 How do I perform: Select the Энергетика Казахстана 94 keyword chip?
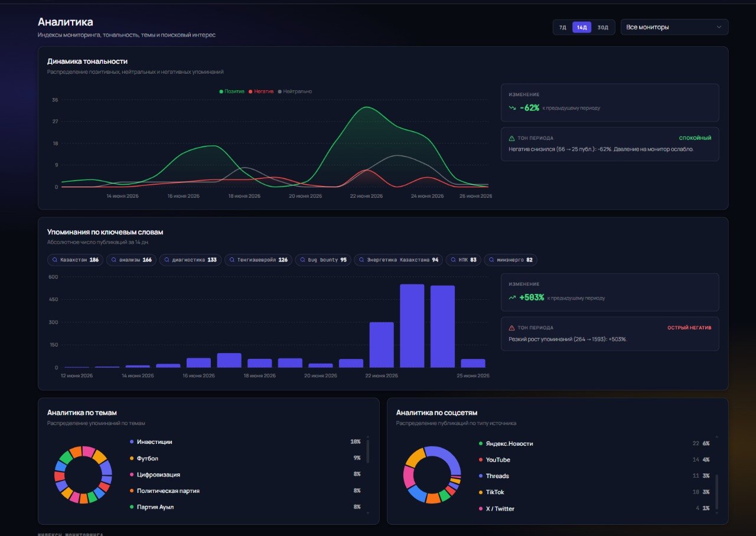[399, 260]
